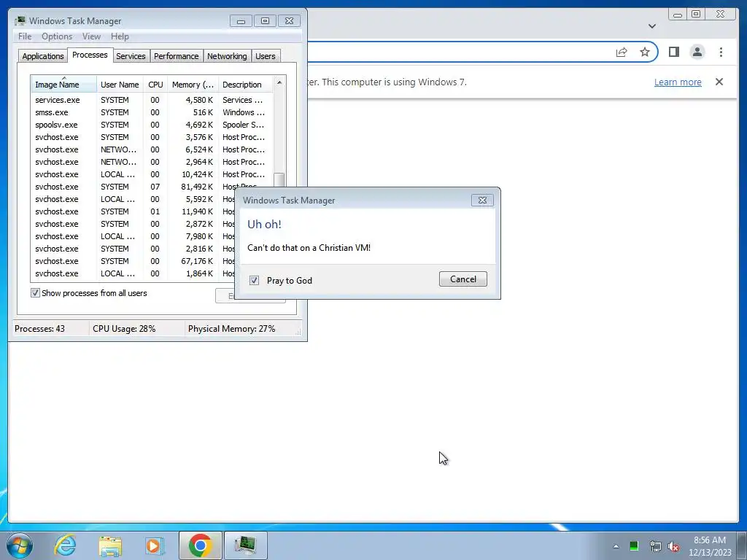Image resolution: width=747 pixels, height=560 pixels.
Task: Open the Options menu
Action: point(57,36)
